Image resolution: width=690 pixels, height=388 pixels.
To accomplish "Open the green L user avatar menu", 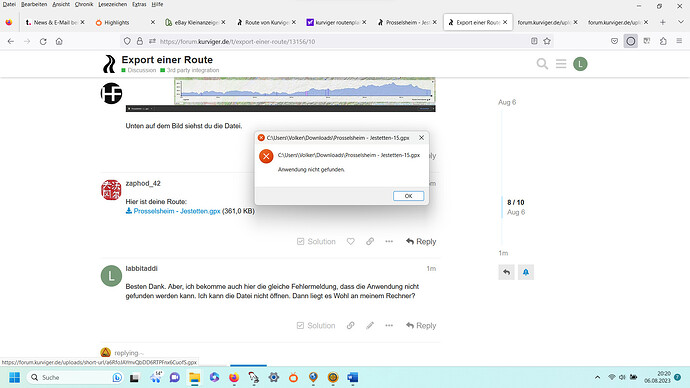I will 580,64.
